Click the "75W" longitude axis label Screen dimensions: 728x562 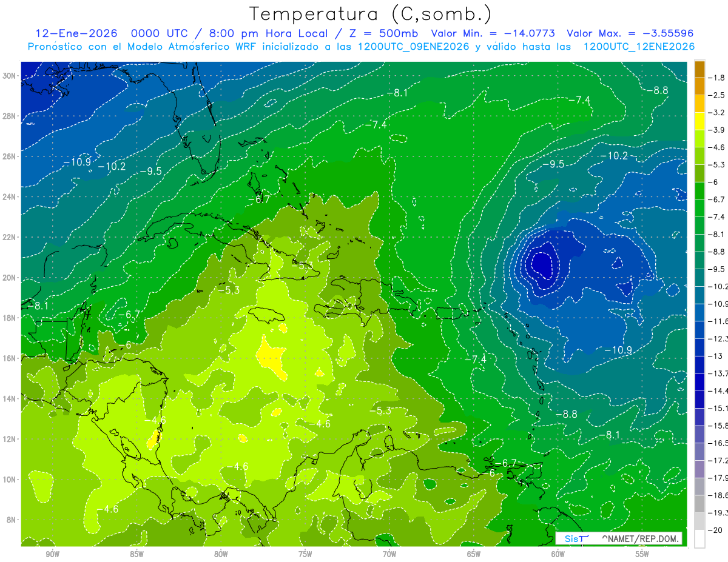point(305,554)
